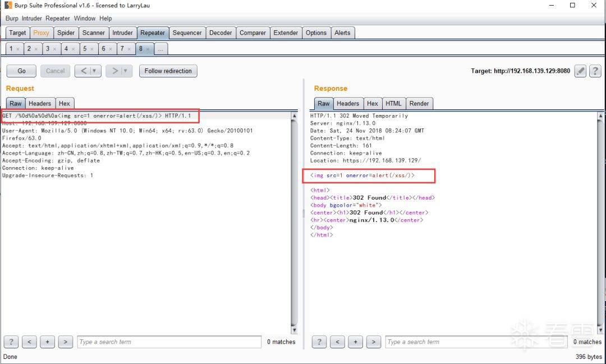Switch to the Target tab
The height and width of the screenshot is (364, 606).
pyautogui.click(x=18, y=33)
